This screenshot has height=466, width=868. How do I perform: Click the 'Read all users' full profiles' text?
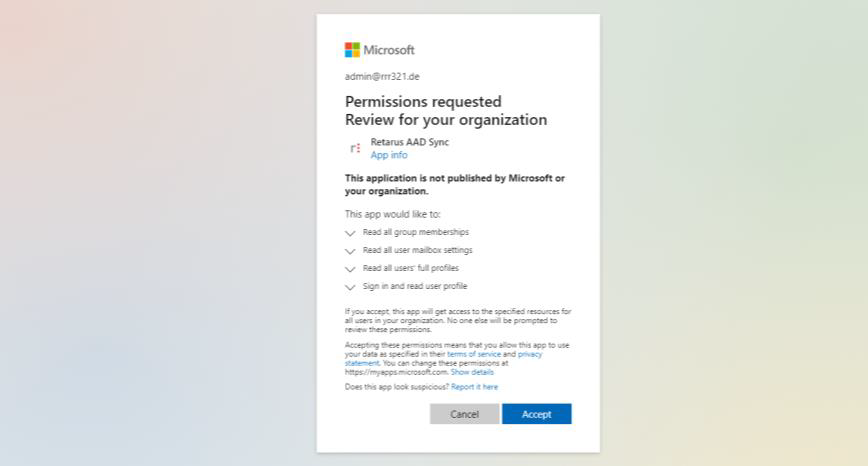click(x=411, y=268)
